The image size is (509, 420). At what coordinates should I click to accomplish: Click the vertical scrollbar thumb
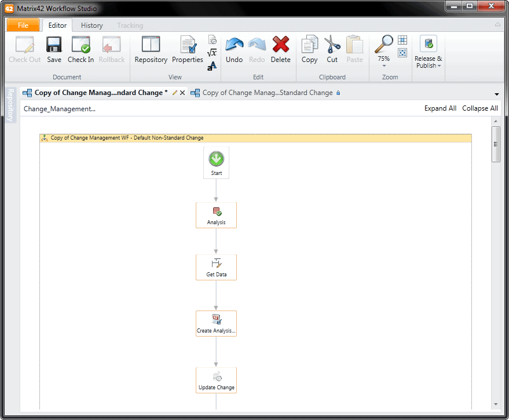496,144
